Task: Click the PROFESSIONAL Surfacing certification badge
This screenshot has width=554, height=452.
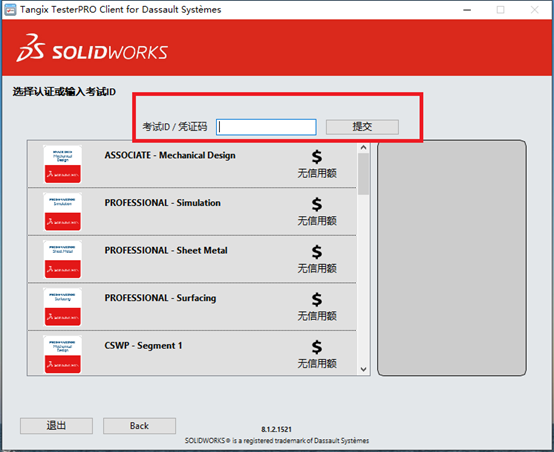Action: click(62, 307)
